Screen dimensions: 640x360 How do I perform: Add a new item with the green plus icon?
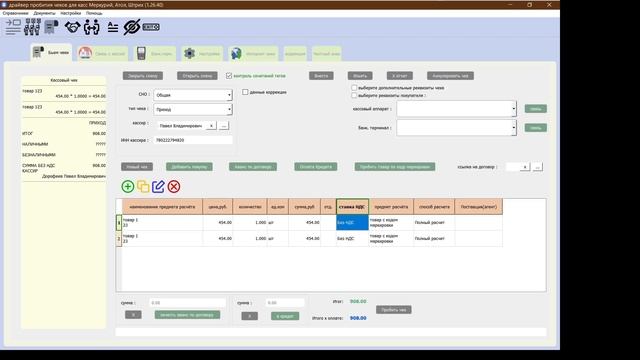128,187
